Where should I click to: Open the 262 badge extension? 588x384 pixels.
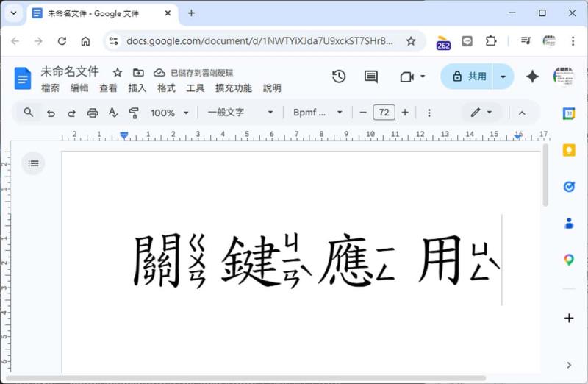pyautogui.click(x=443, y=43)
